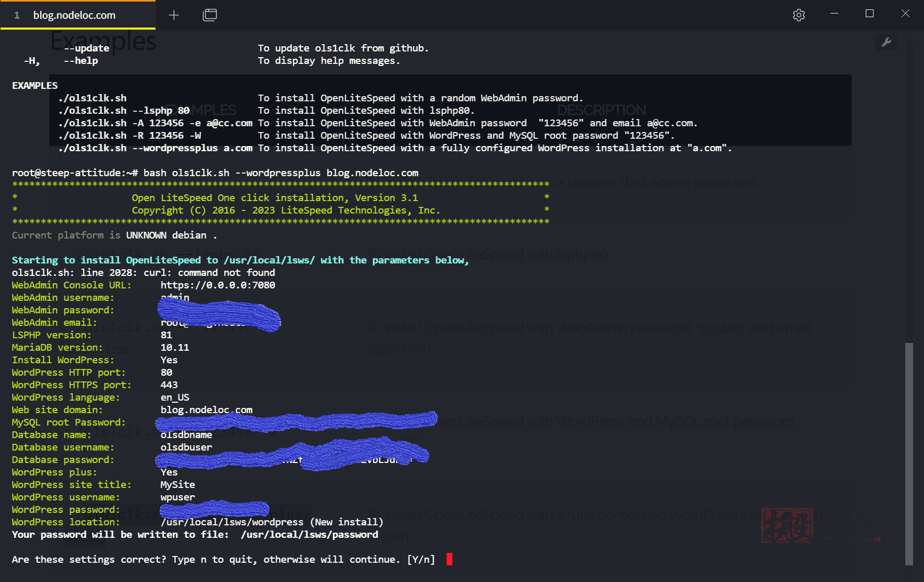Click the WebAdmin Console URL https://0.0.0.0:7080
This screenshot has width=924, height=582.
coord(218,285)
